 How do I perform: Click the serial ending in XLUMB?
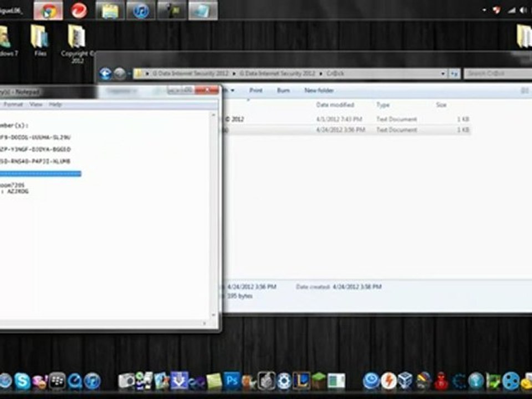click(35, 161)
